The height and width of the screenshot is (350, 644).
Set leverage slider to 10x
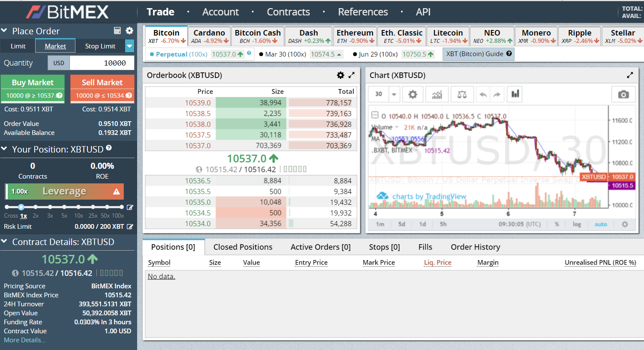click(79, 207)
